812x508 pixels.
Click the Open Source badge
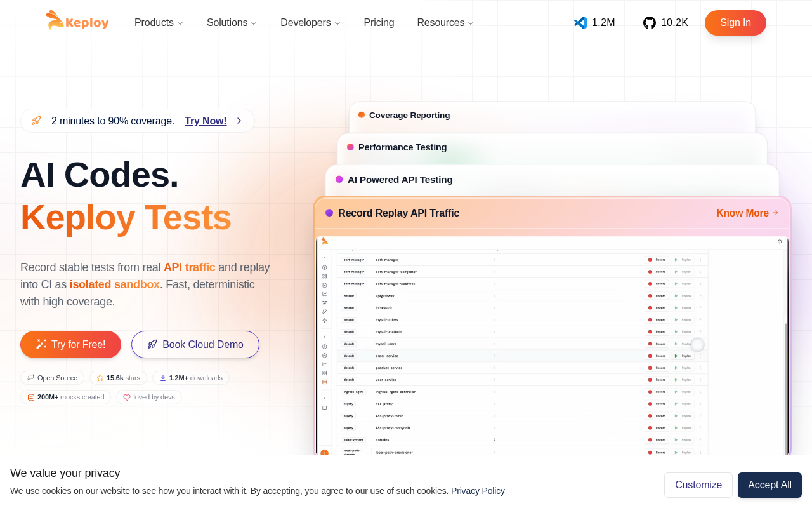tap(52, 378)
